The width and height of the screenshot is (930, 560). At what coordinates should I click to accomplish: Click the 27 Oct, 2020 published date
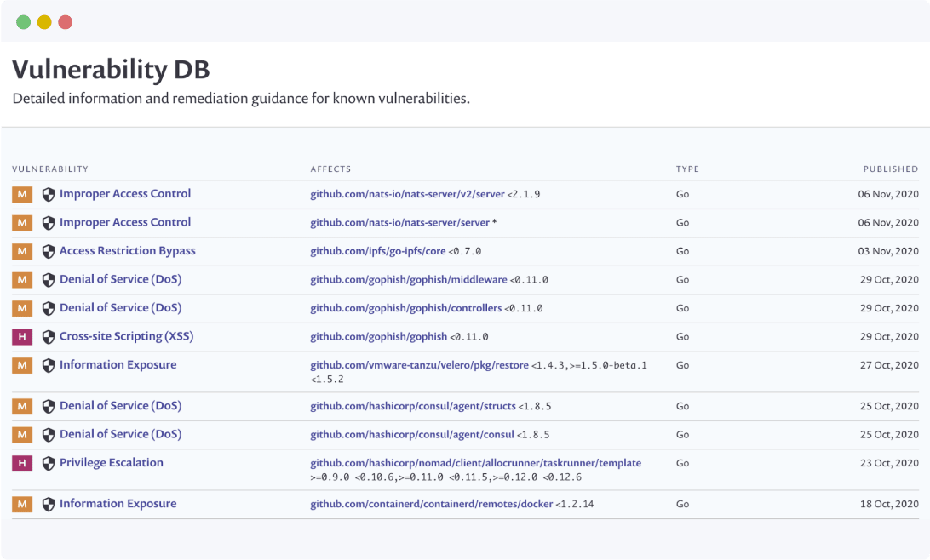pyautogui.click(x=890, y=365)
